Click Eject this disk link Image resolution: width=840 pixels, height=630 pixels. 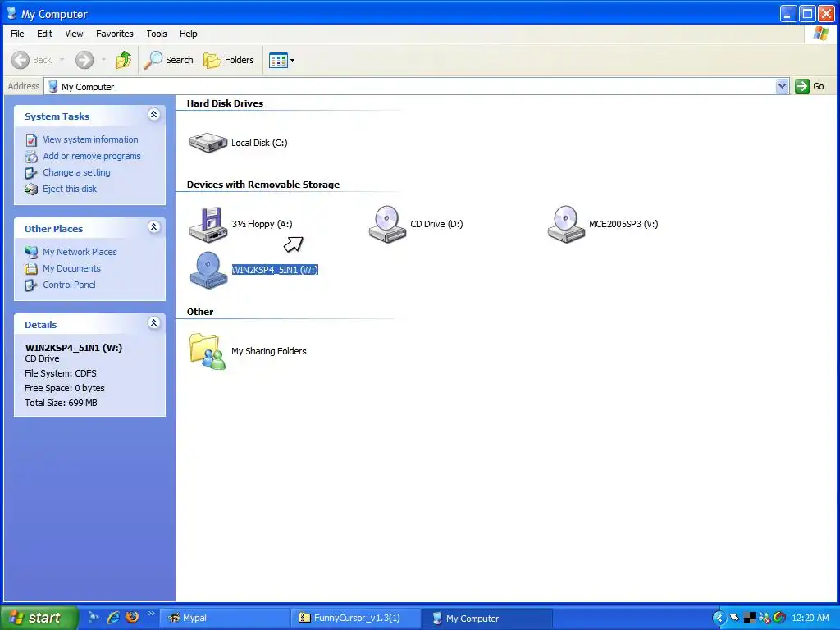(x=70, y=189)
